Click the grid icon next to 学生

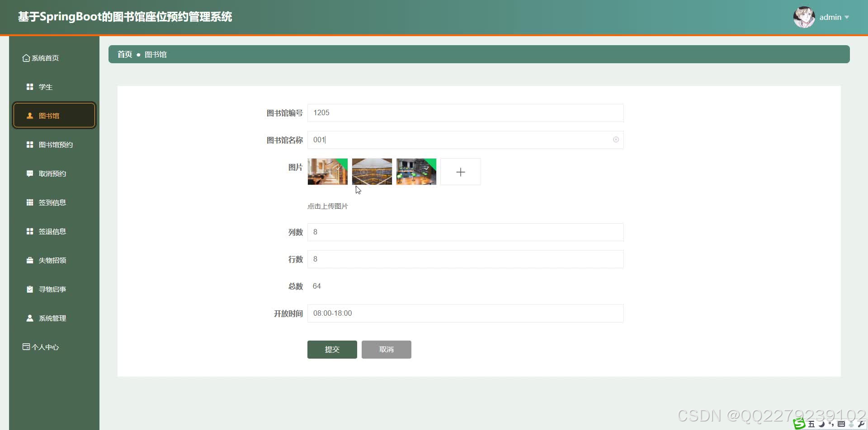(30, 87)
